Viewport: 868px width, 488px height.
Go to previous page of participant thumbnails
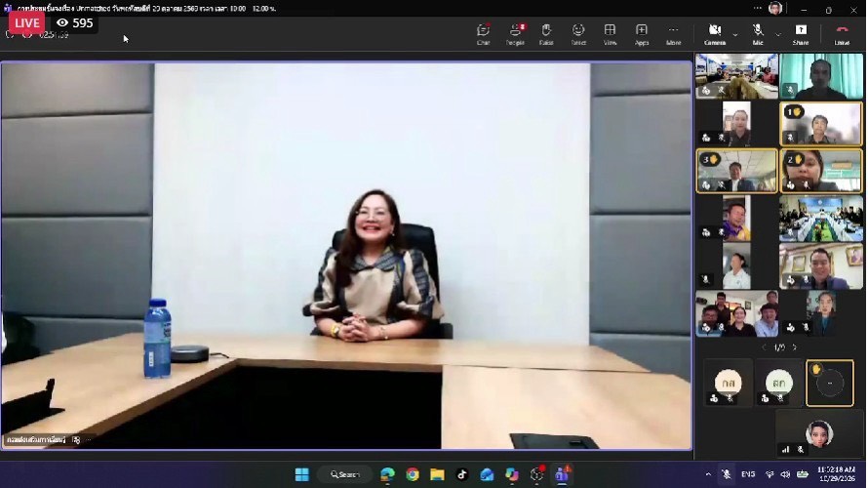765,347
